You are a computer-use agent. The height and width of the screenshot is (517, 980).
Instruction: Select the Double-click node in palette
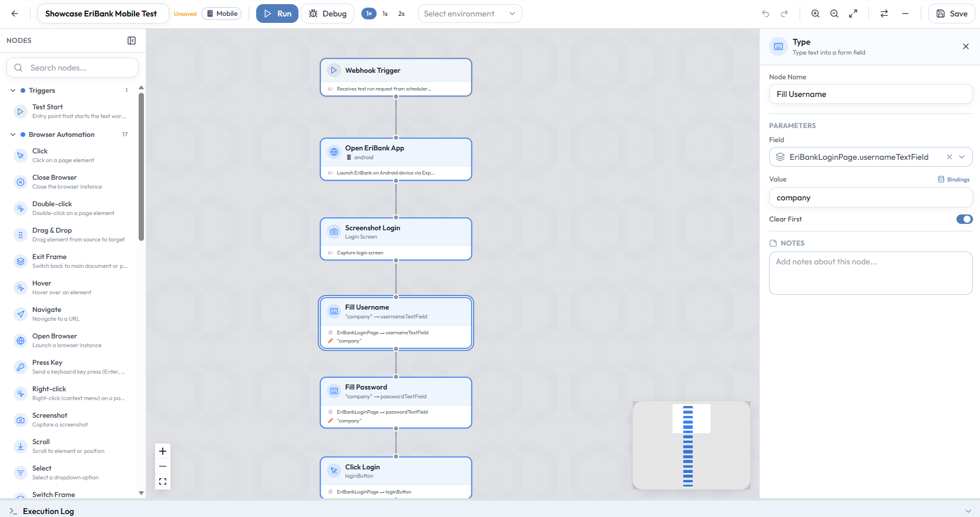coord(71,209)
